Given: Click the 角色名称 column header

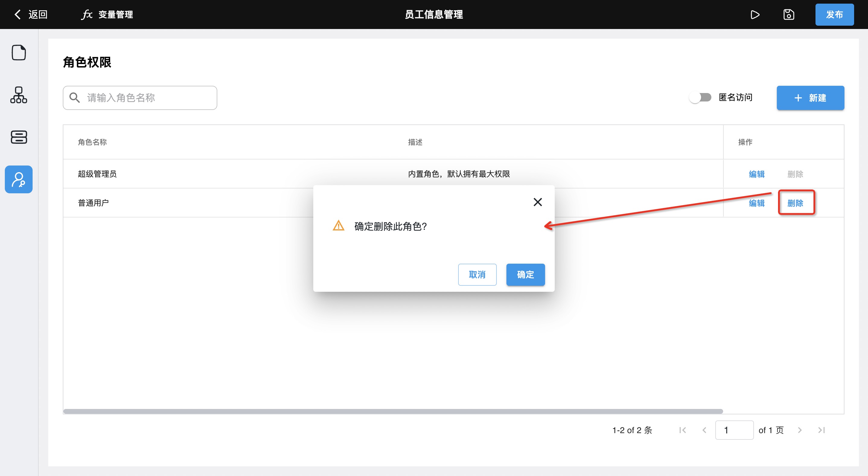Looking at the screenshot, I should pos(92,142).
